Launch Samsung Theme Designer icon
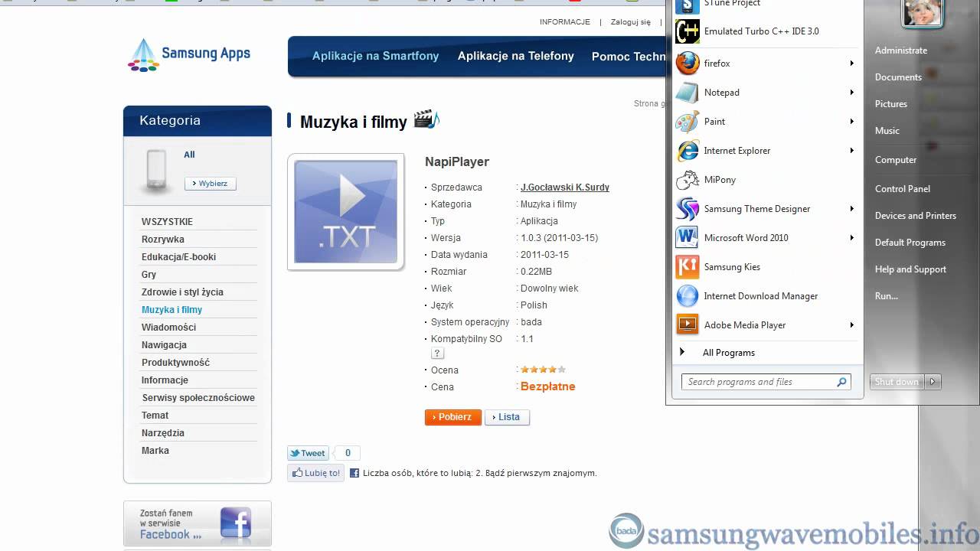980x551 pixels. click(688, 209)
